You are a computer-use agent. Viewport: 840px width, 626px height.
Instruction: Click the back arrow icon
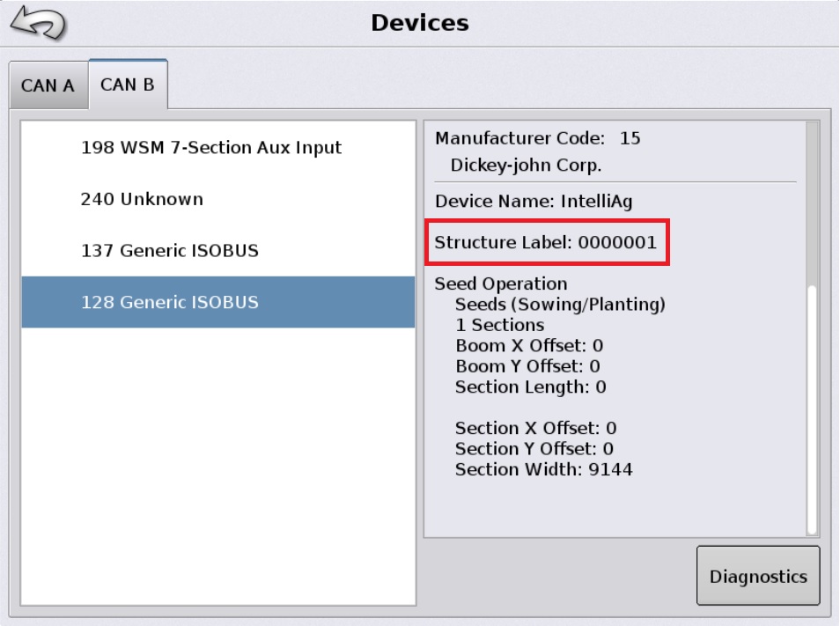(33, 20)
